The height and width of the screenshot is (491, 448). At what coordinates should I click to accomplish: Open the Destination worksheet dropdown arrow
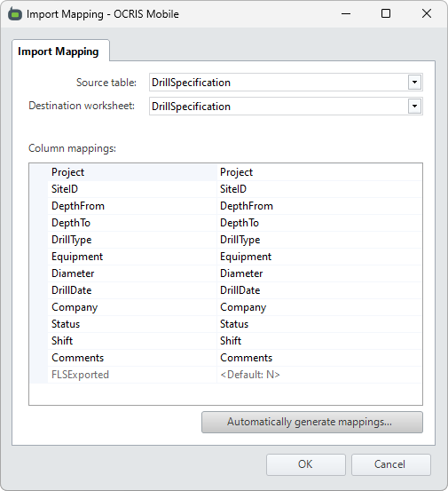(x=414, y=107)
